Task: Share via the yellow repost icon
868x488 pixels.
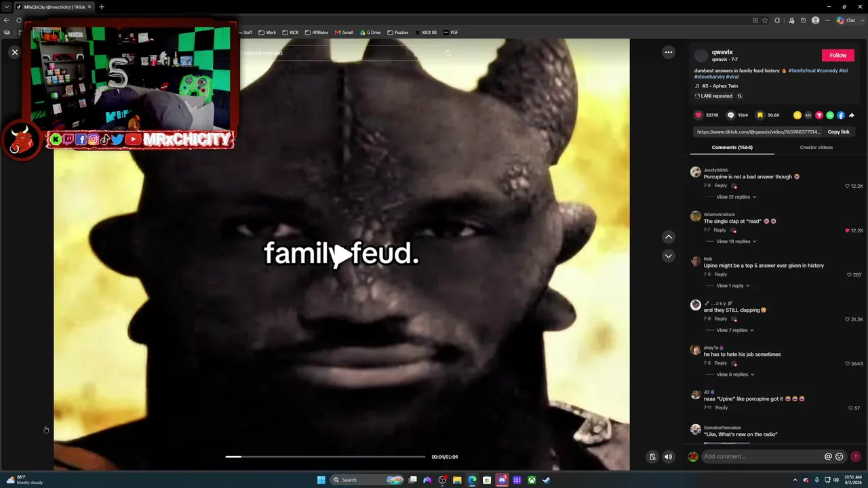Action: click(x=797, y=115)
